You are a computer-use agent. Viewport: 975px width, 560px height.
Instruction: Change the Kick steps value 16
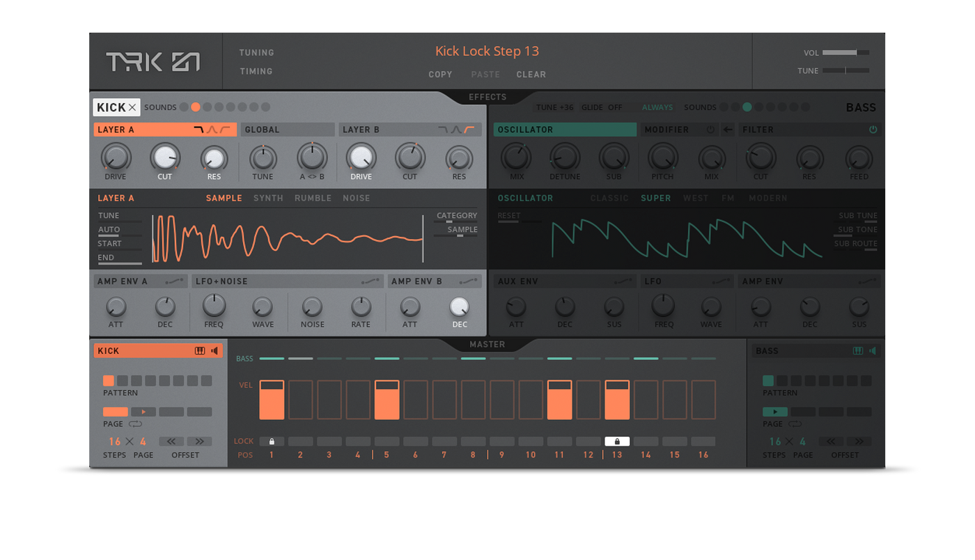pyautogui.click(x=115, y=442)
